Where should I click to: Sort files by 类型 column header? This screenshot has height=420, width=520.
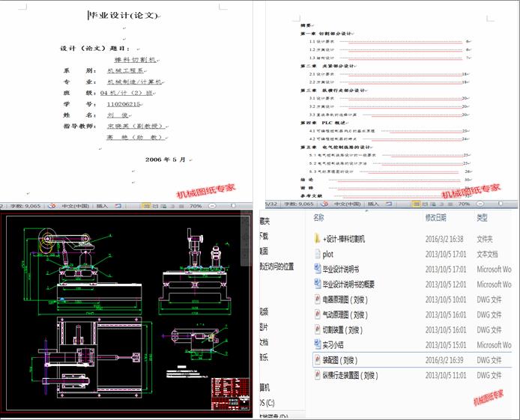click(482, 218)
